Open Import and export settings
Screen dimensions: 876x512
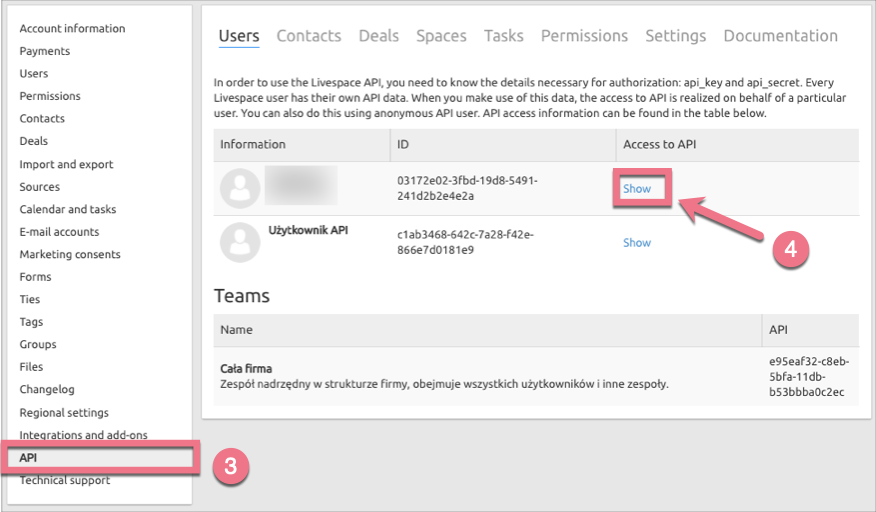tap(66, 164)
